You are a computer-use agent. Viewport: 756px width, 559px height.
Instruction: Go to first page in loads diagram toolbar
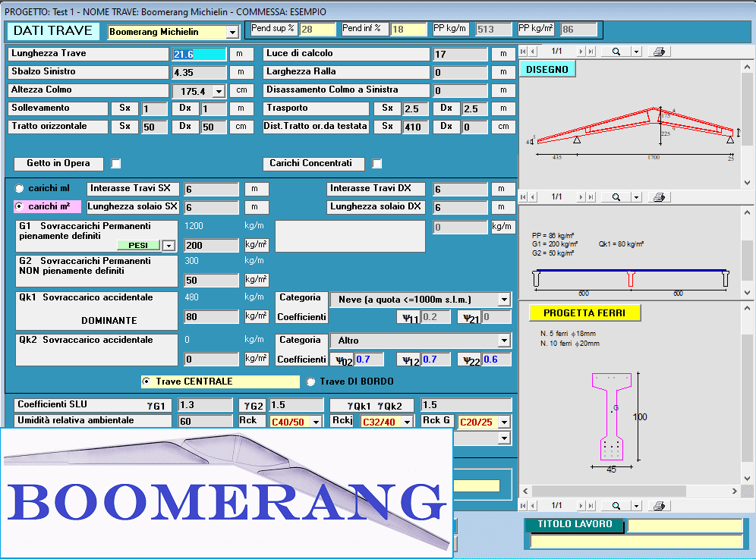point(523,196)
